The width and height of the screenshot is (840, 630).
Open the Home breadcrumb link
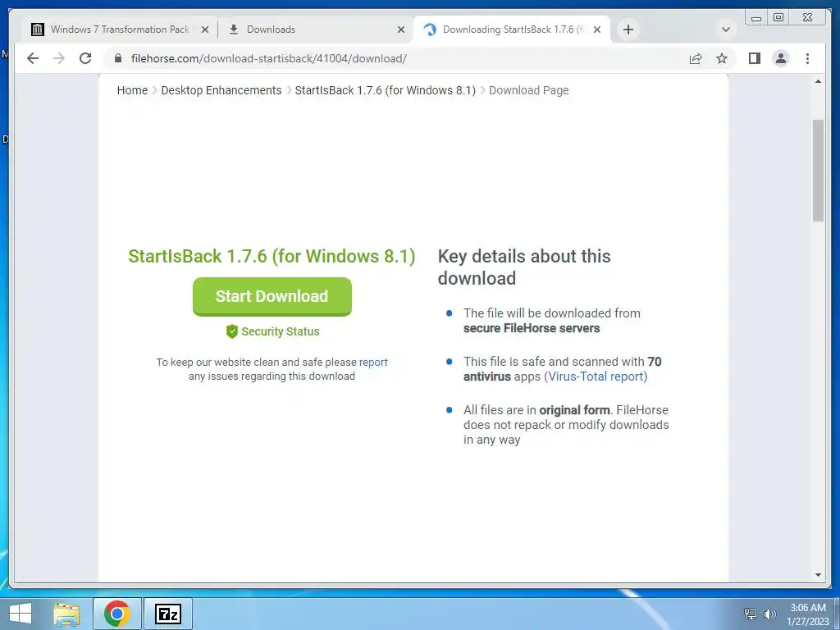tap(132, 90)
